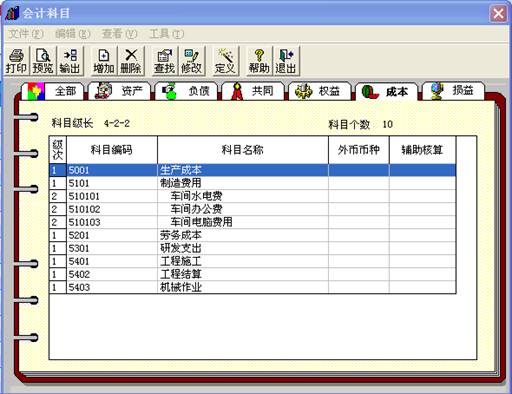Select the 车间办公费 row 510102
This screenshot has height=394, width=512.
[x=253, y=209]
